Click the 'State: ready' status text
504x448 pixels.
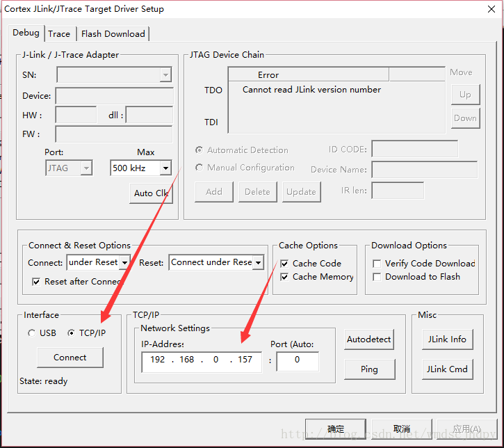click(x=44, y=381)
